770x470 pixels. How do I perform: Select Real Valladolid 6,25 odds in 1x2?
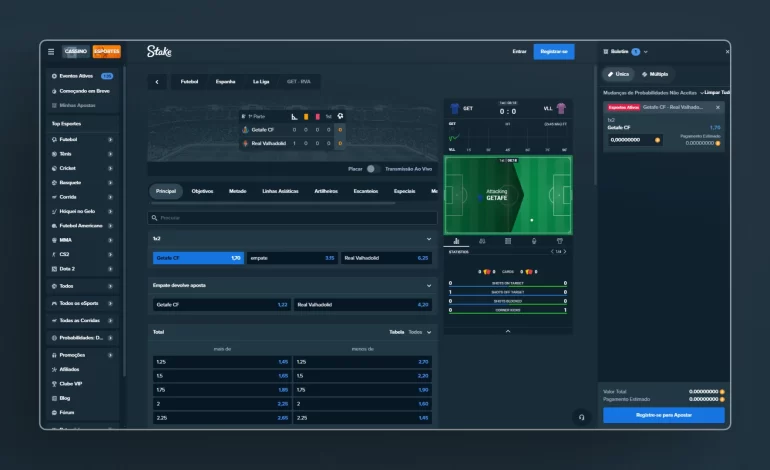tap(386, 258)
